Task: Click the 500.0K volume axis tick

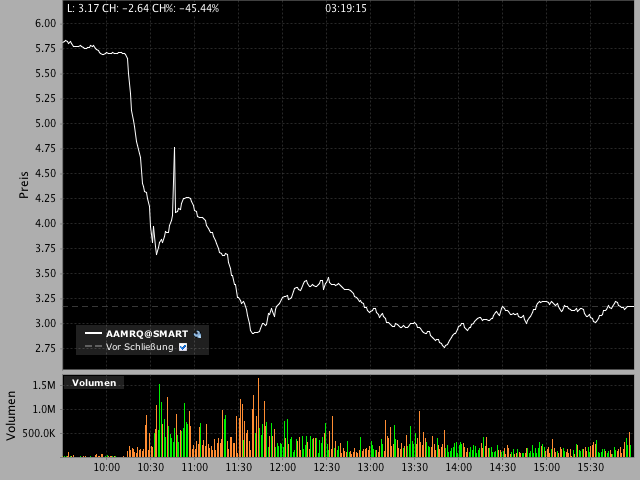Action: [x=38, y=433]
